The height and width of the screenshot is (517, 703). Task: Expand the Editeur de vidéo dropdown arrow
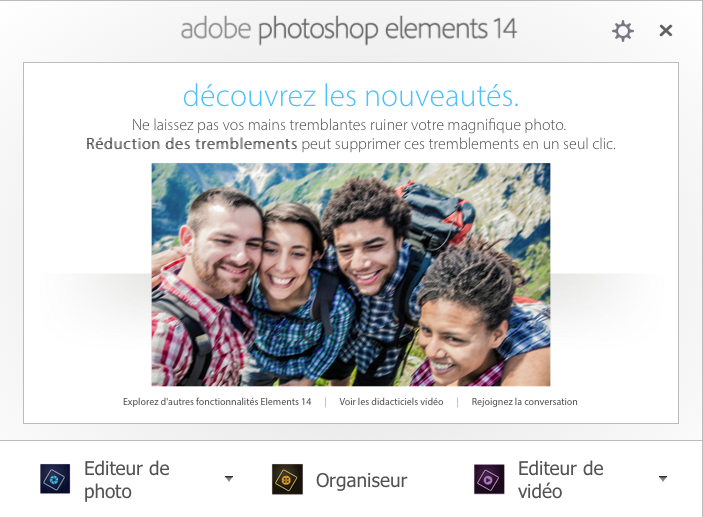pos(663,478)
